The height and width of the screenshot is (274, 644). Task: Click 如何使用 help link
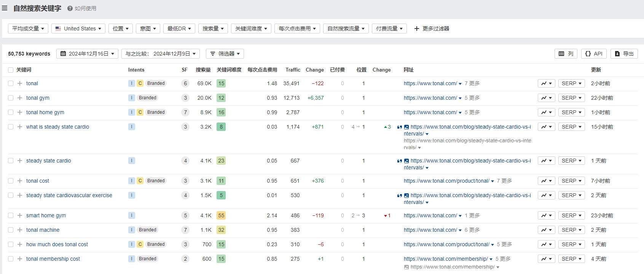(86, 8)
